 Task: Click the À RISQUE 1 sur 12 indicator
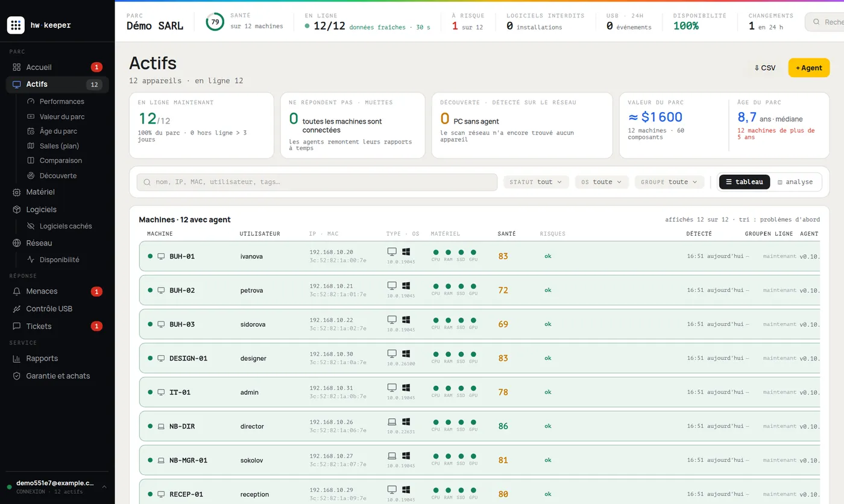click(468, 22)
